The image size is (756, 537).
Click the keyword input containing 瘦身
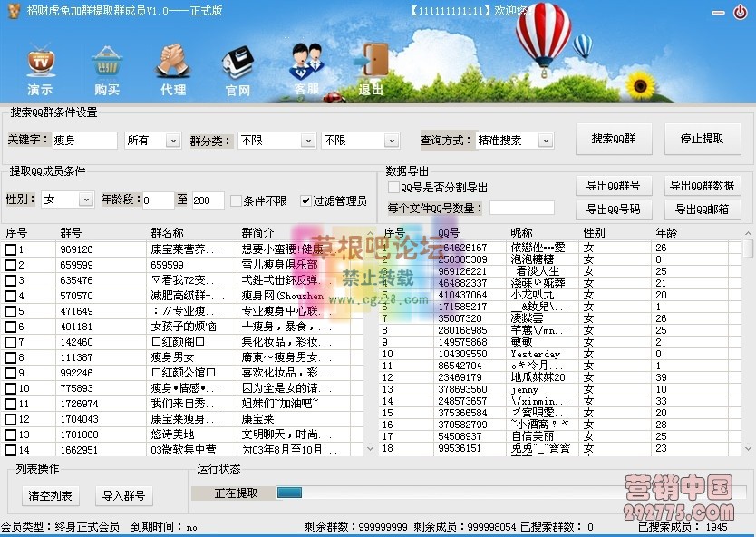86,140
